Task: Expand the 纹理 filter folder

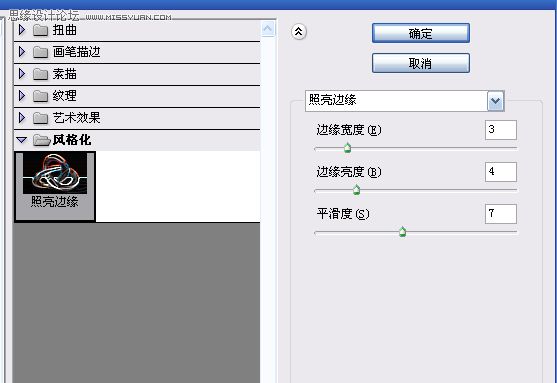Action: pos(22,96)
